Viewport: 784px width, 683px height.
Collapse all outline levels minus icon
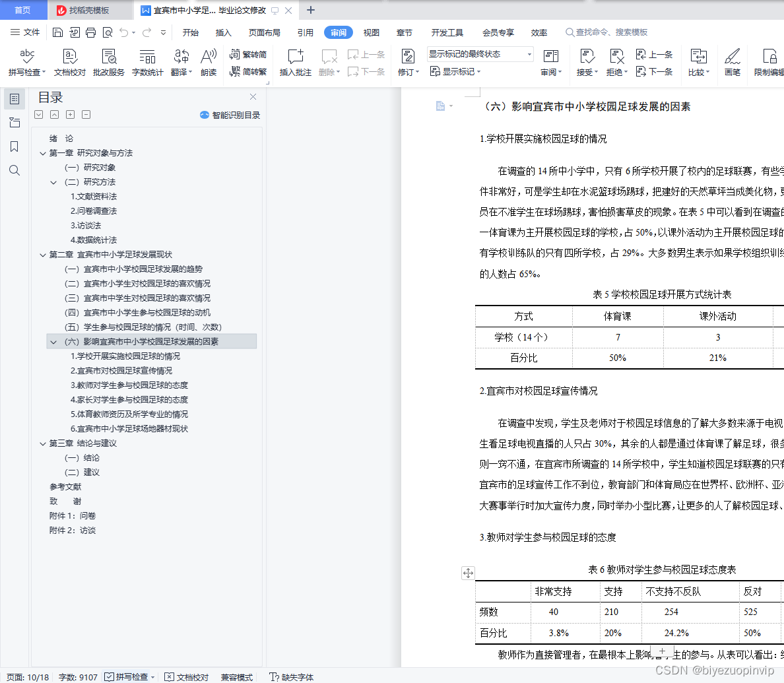click(86, 115)
